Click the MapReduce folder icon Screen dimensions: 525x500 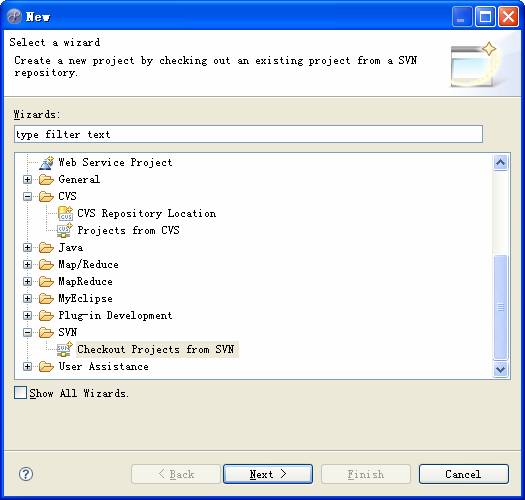(x=46, y=282)
